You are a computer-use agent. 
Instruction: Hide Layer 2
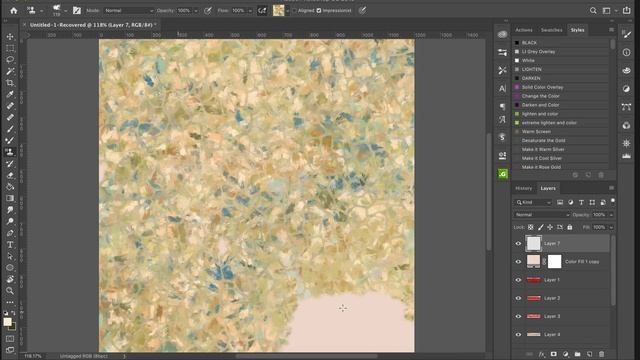tap(518, 298)
